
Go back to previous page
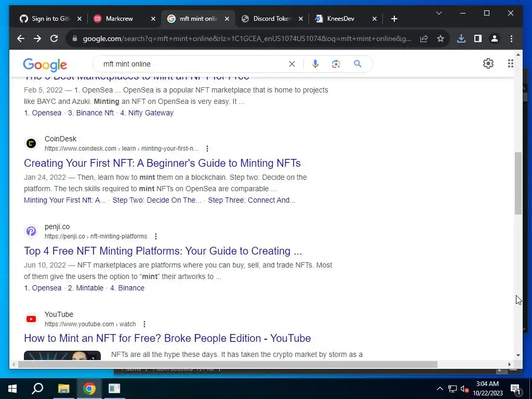click(21, 38)
